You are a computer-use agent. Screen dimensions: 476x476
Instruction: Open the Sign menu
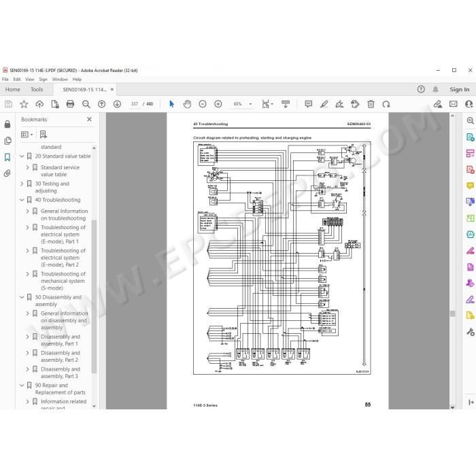[x=43, y=80]
